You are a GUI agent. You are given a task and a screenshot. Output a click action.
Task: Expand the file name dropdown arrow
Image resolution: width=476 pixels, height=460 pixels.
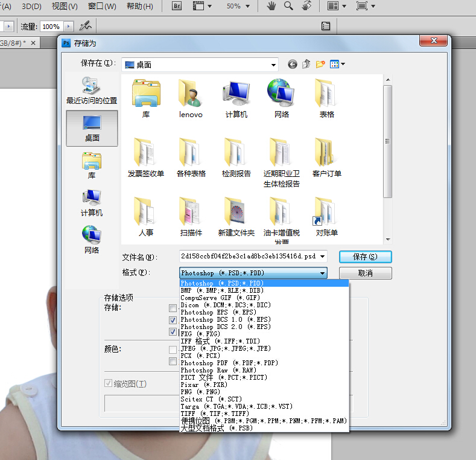322,257
